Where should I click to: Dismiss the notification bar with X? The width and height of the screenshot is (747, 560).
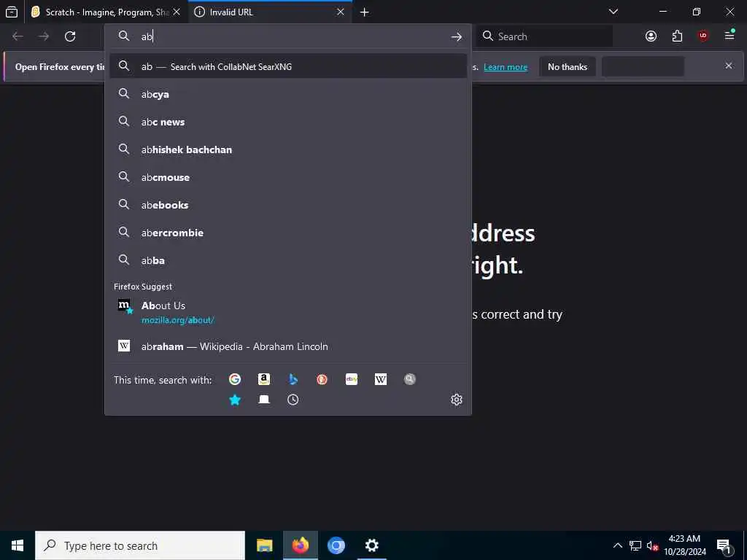[x=729, y=66]
